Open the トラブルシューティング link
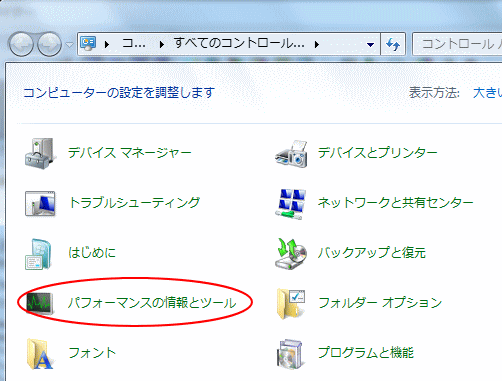Screen dimensions: 502x381 (x=134, y=203)
